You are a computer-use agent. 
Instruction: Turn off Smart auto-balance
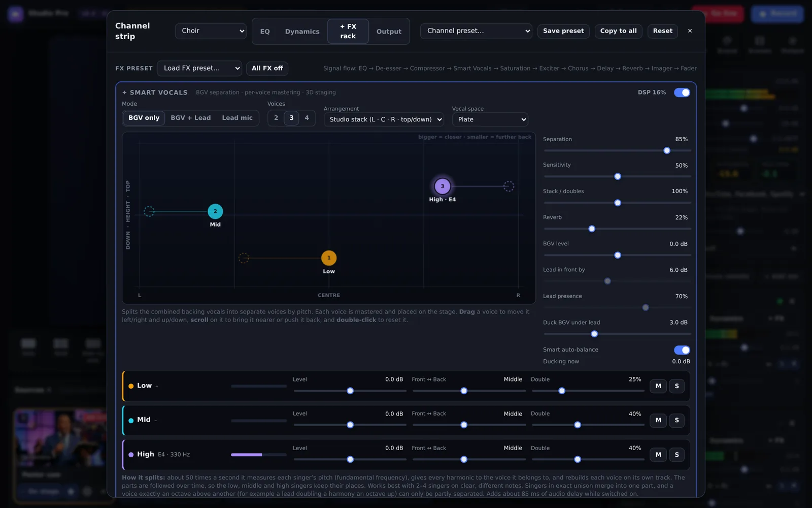tap(682, 350)
